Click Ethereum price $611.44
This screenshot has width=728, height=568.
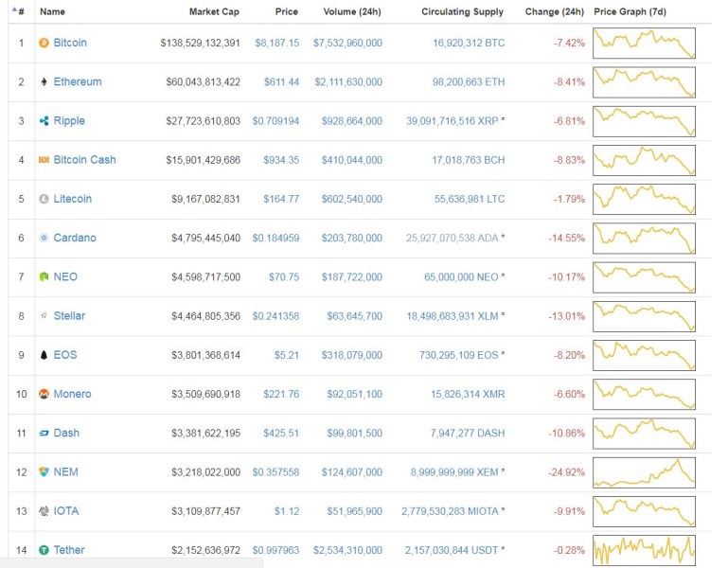click(x=281, y=82)
